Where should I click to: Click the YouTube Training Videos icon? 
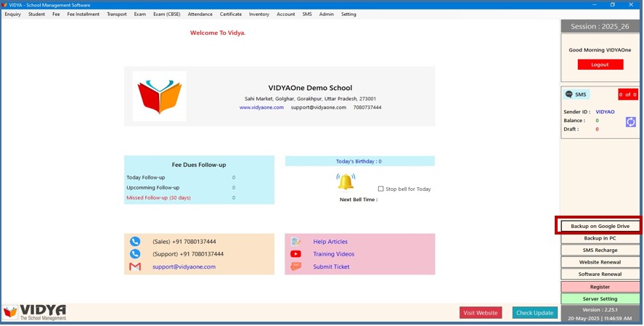295,254
